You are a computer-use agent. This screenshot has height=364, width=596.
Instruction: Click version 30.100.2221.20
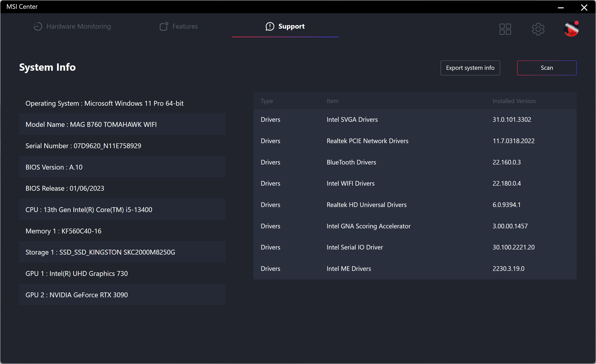(513, 247)
